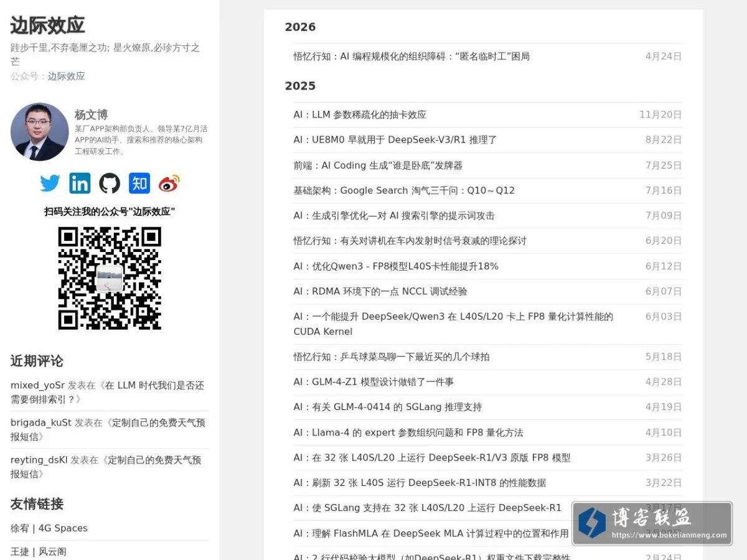Click the date 6月03日

point(664,316)
